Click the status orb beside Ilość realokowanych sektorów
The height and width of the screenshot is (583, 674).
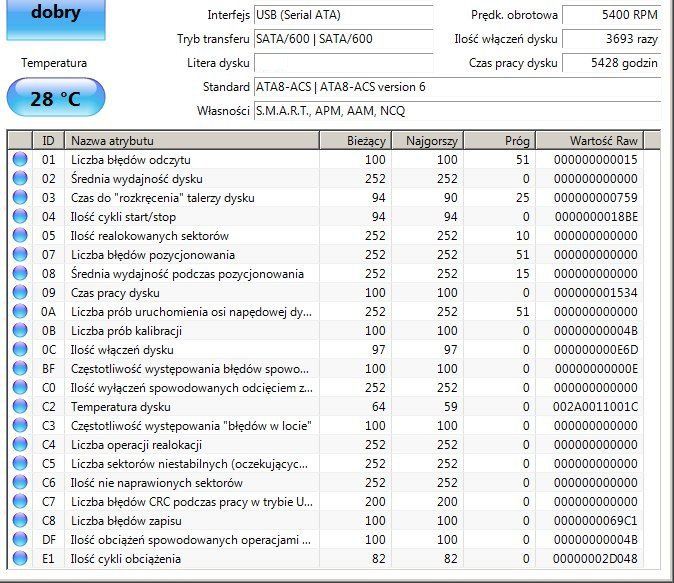tap(20, 235)
